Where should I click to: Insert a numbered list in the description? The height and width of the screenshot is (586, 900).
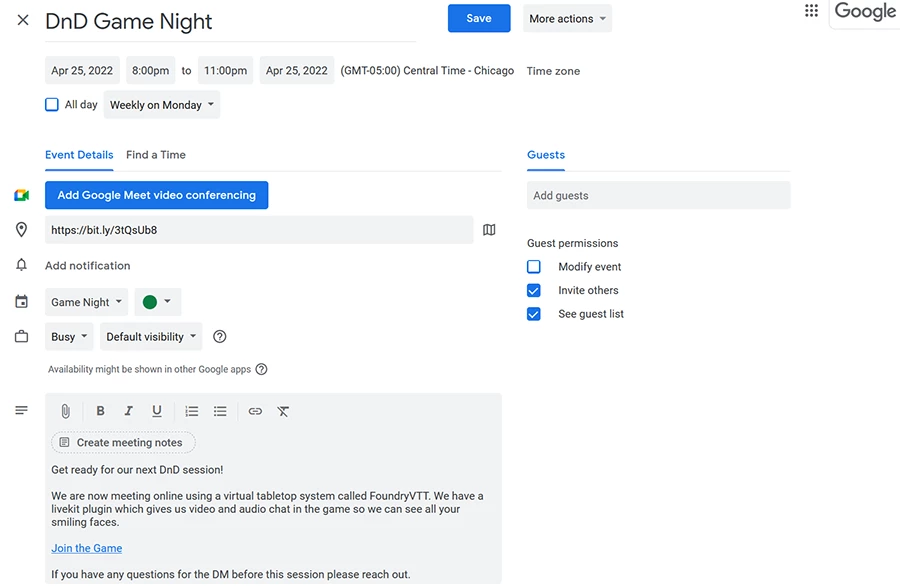pyautogui.click(x=191, y=411)
